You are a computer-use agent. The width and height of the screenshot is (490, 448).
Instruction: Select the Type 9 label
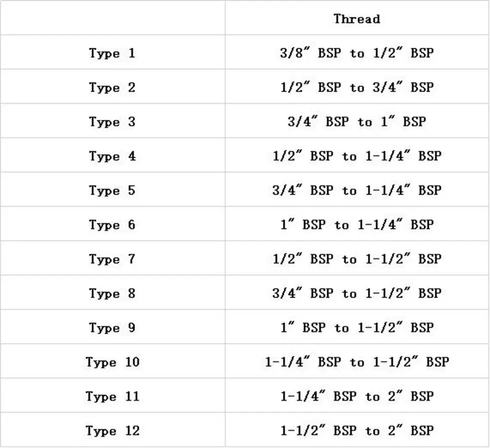pyautogui.click(x=112, y=328)
